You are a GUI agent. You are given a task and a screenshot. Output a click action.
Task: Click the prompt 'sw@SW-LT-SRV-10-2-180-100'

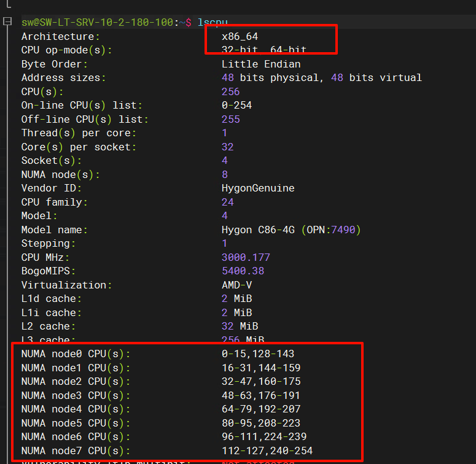click(x=97, y=22)
